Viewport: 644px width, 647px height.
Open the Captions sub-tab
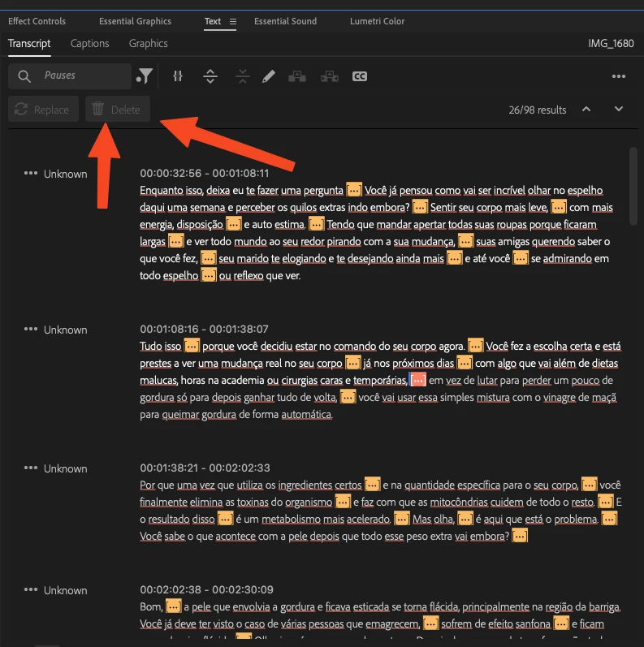(89, 44)
